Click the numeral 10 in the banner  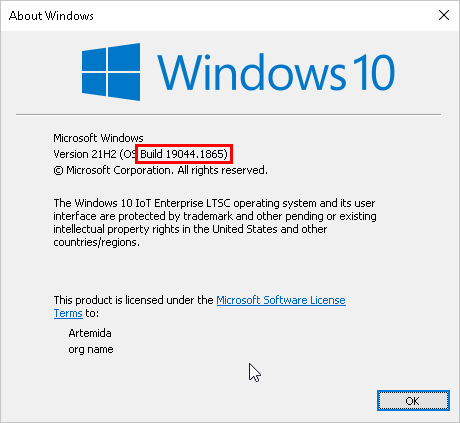[x=374, y=72]
